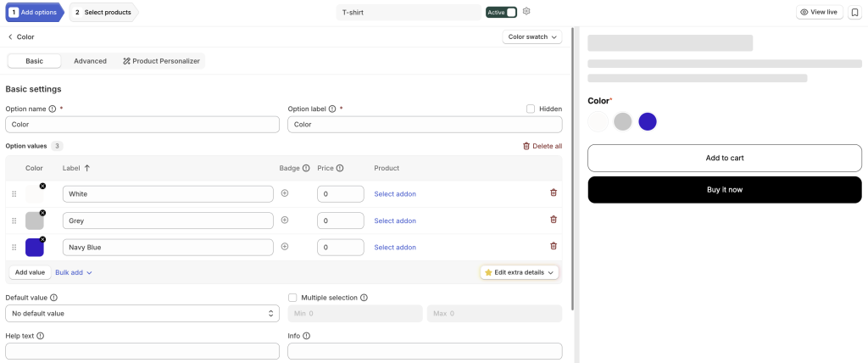
Task: Click the drag handle of Grey row
Action: (14, 221)
